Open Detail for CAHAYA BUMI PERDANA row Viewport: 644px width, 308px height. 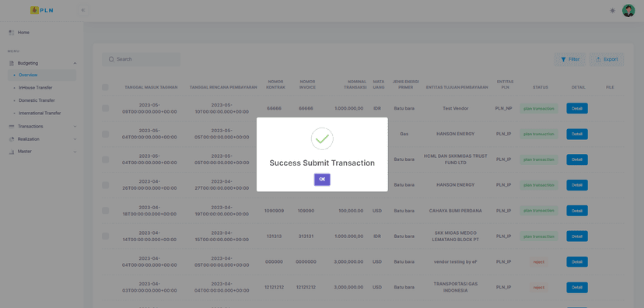coord(577,211)
